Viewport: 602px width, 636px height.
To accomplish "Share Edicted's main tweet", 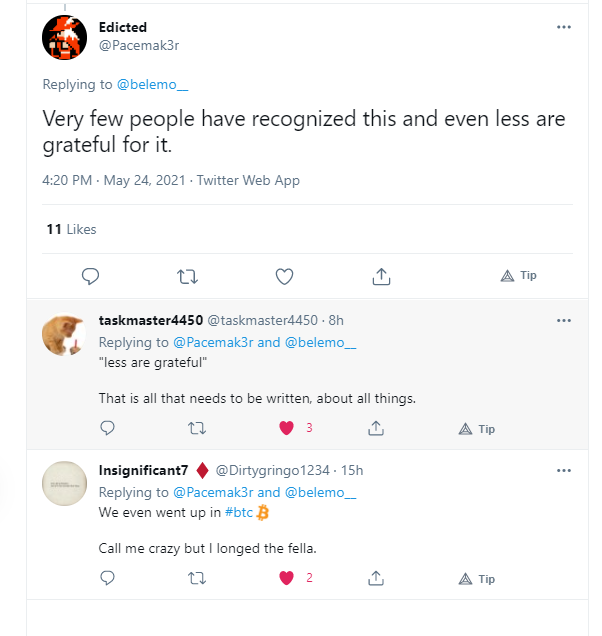I will [381, 277].
